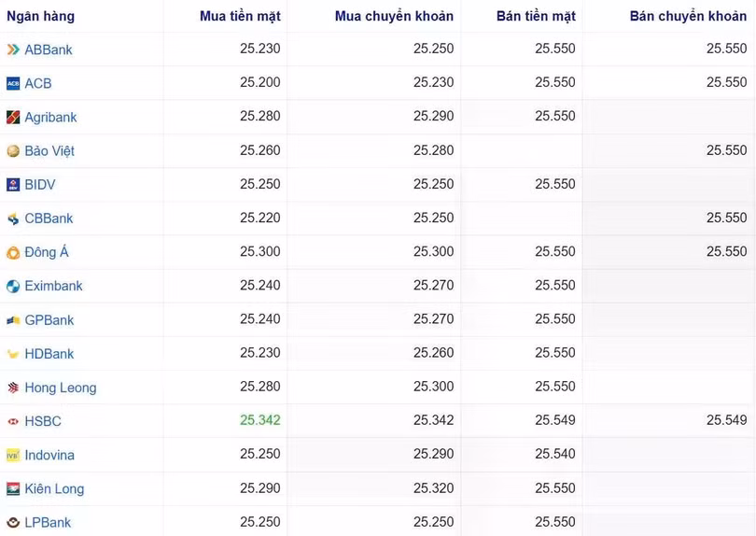Click the Indovina bank logo icon
This screenshot has height=536, width=756.
click(x=13, y=455)
